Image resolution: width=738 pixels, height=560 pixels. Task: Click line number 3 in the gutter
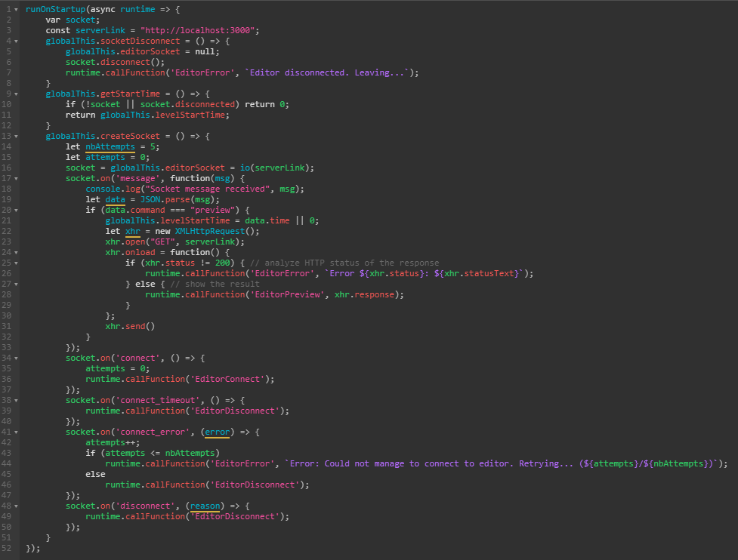click(x=9, y=30)
